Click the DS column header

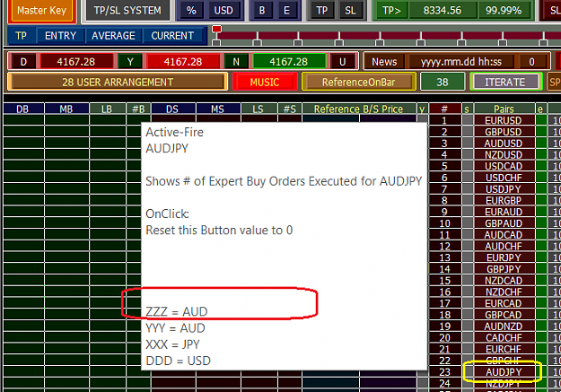point(173,109)
